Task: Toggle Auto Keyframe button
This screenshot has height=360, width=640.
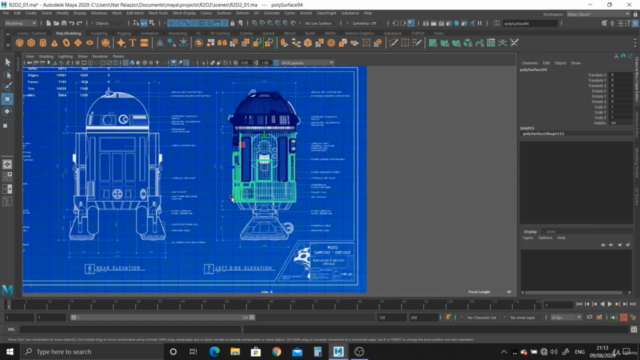Action: point(624,317)
